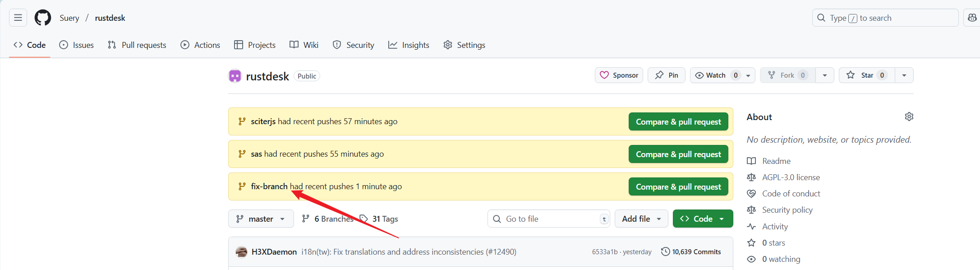The height and width of the screenshot is (270, 980).
Task: Click the rustdesk breadcrumb link
Action: 110,18
